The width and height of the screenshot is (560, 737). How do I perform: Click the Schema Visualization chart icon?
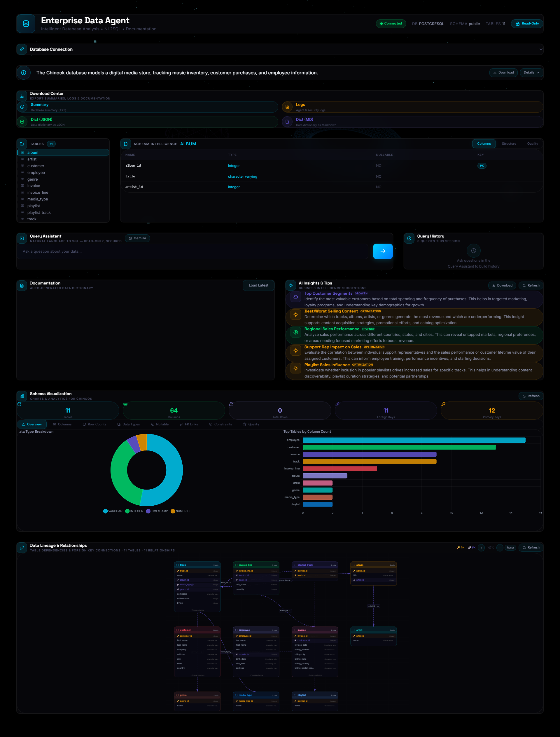click(22, 396)
